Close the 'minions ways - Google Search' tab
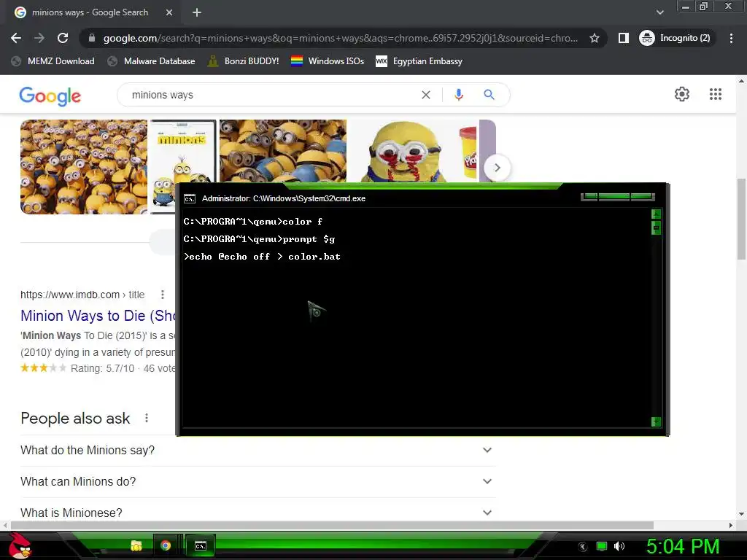The image size is (747, 560). 169,12
